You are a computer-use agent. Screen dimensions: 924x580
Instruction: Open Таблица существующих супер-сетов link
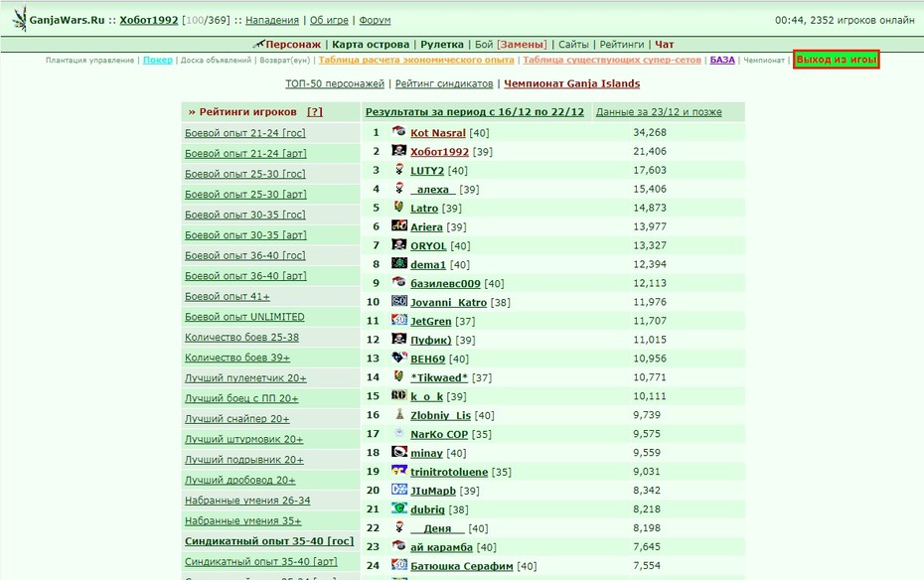tap(612, 60)
